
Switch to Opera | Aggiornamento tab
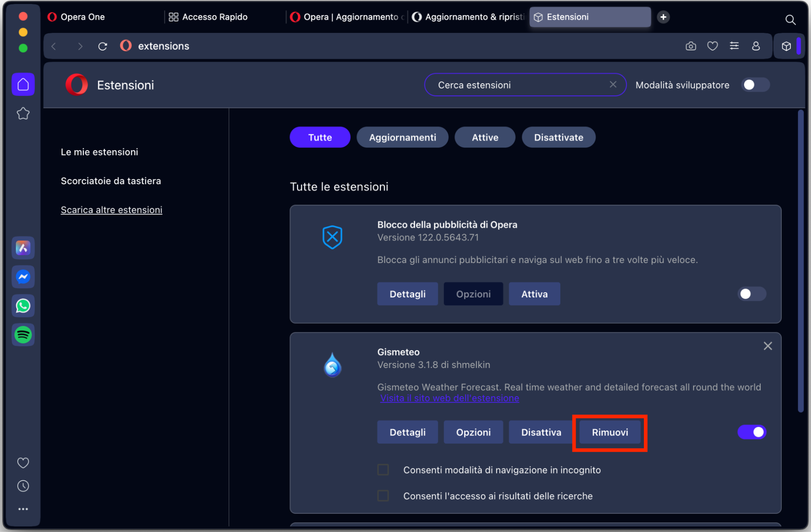(x=346, y=17)
